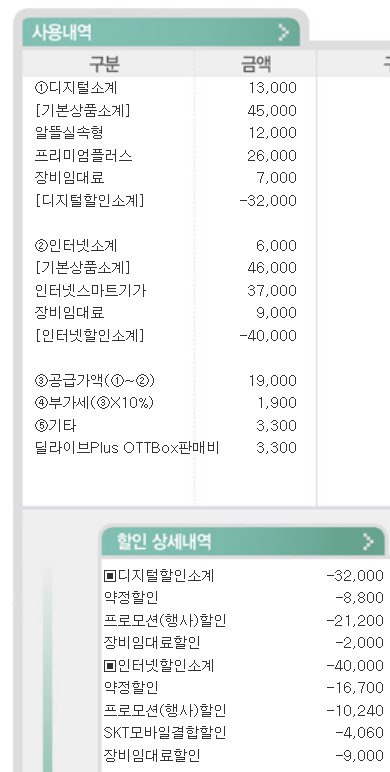The width and height of the screenshot is (390, 772).
Task: Click the arrow icon beside 할인 상세내역 header
Action: point(368,542)
